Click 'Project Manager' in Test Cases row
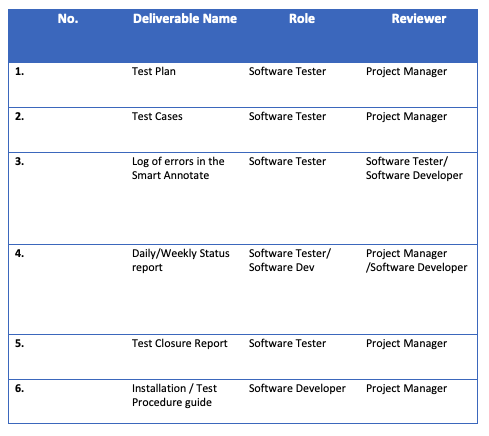 click(406, 117)
